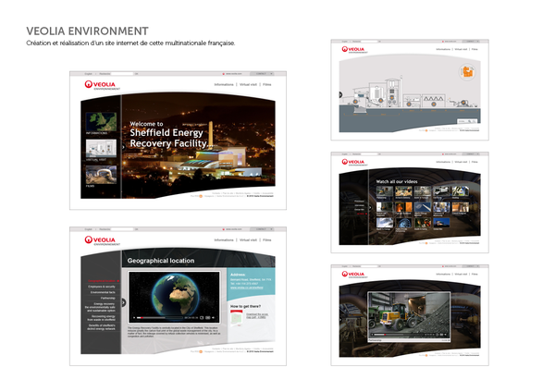This screenshot has height=392, width=555.
Task: Click Veolia logo in Geographical location mockup
Action: (103, 240)
